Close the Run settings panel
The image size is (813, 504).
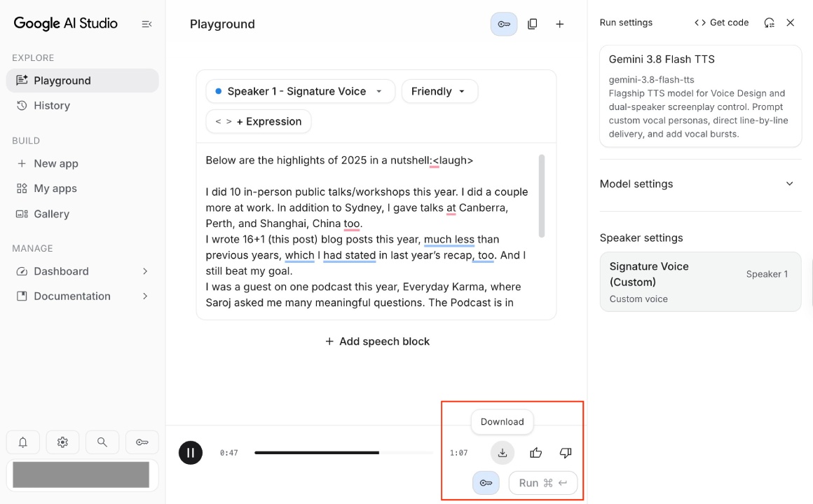(790, 23)
